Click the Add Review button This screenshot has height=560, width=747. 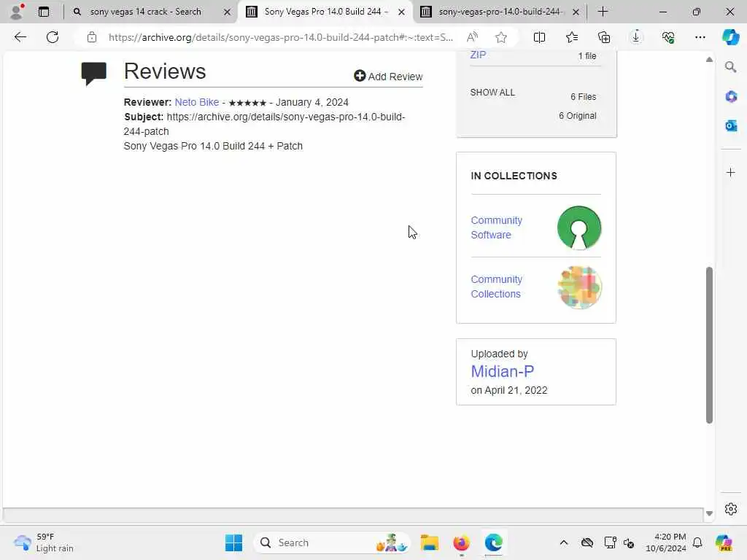tap(388, 76)
